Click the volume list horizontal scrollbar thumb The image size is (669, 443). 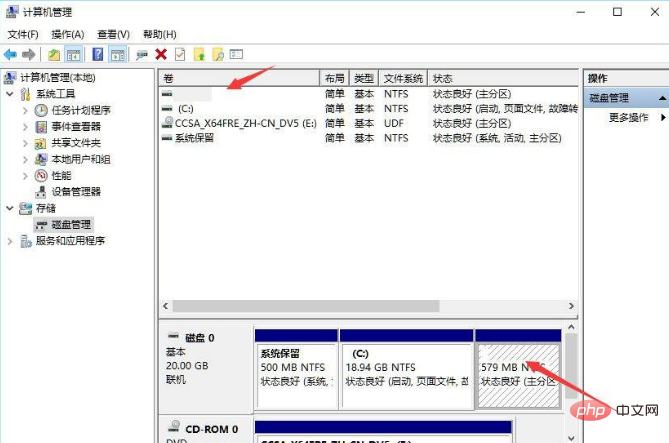(306, 306)
